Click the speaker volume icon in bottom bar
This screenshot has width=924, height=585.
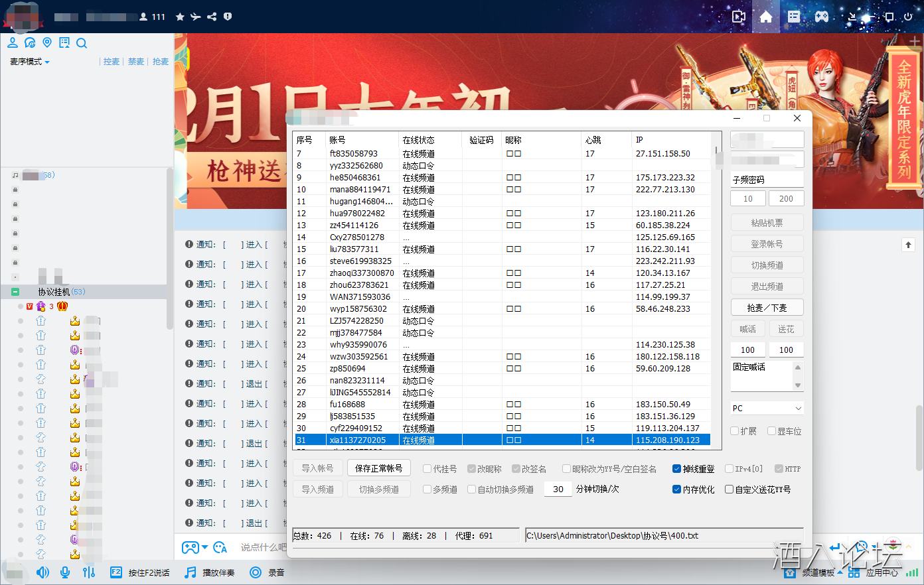point(42,572)
